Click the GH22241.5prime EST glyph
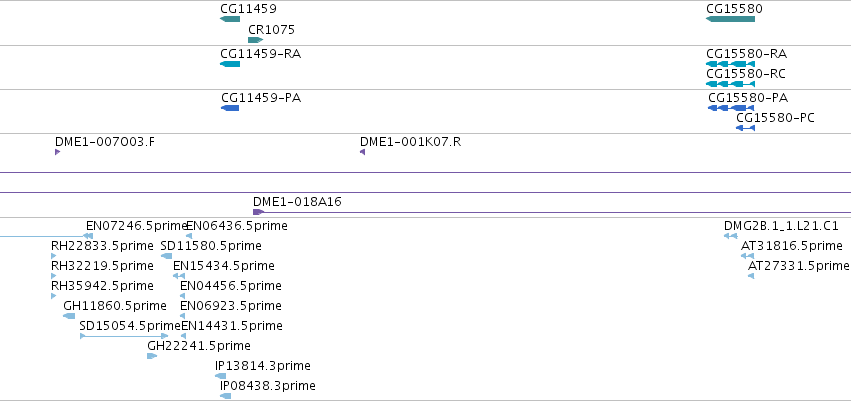Screen dimensions: 851x401 pyautogui.click(x=152, y=356)
